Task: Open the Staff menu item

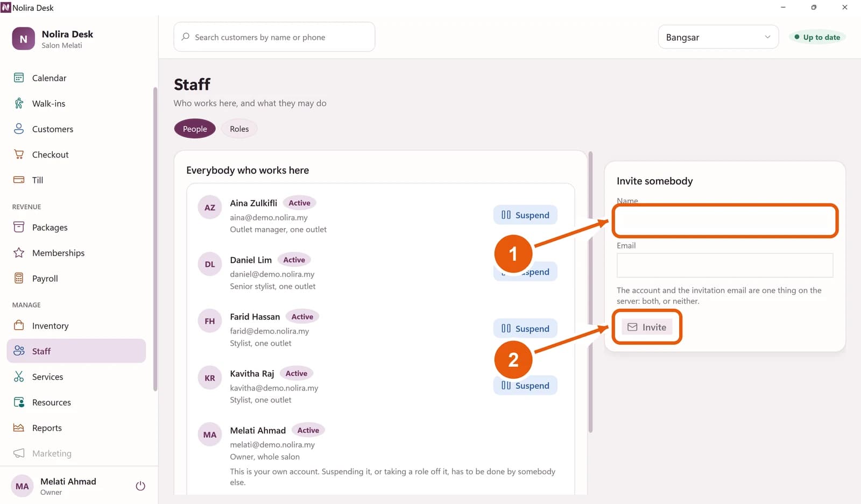Action: 76,351
